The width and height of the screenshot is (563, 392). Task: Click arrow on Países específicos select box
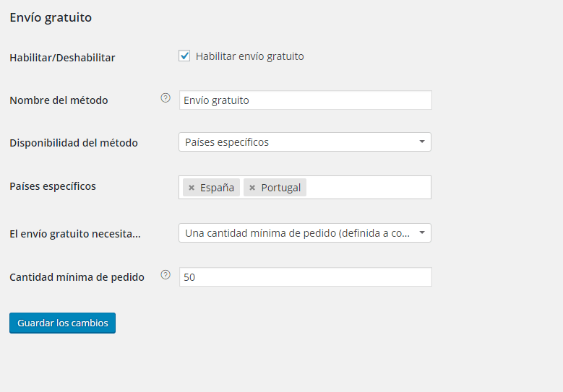point(422,141)
